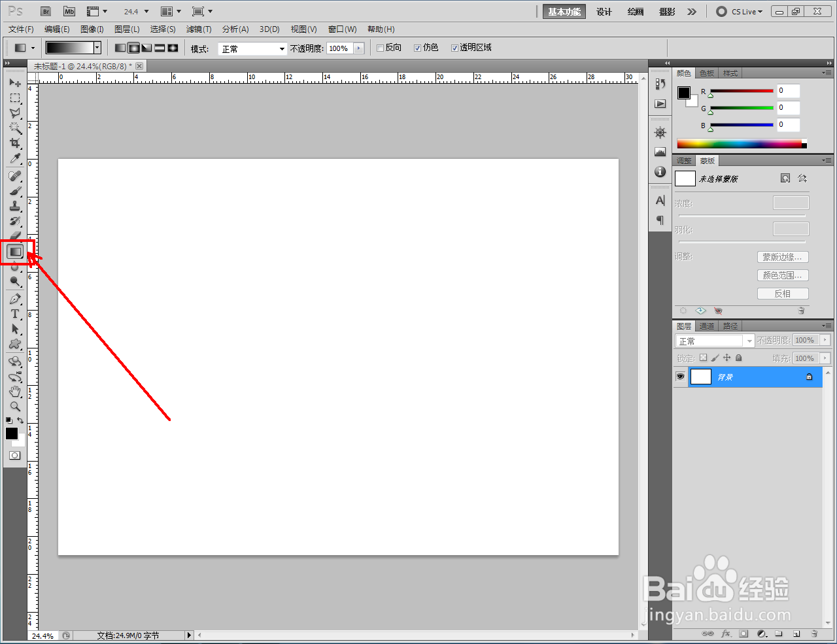Screen dimensions: 837x644
Task: Launch Adobe Bridge from top bar
Action: [x=46, y=11]
